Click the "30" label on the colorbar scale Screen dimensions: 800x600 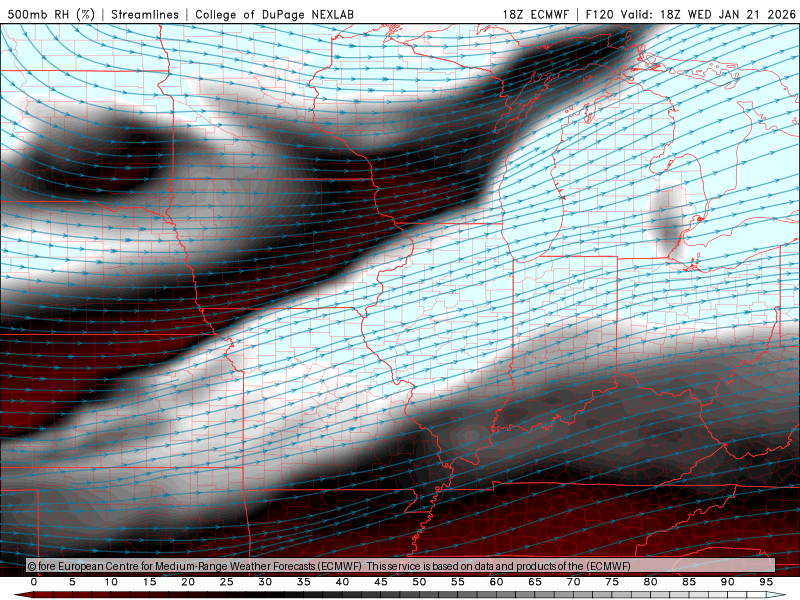coord(265,582)
